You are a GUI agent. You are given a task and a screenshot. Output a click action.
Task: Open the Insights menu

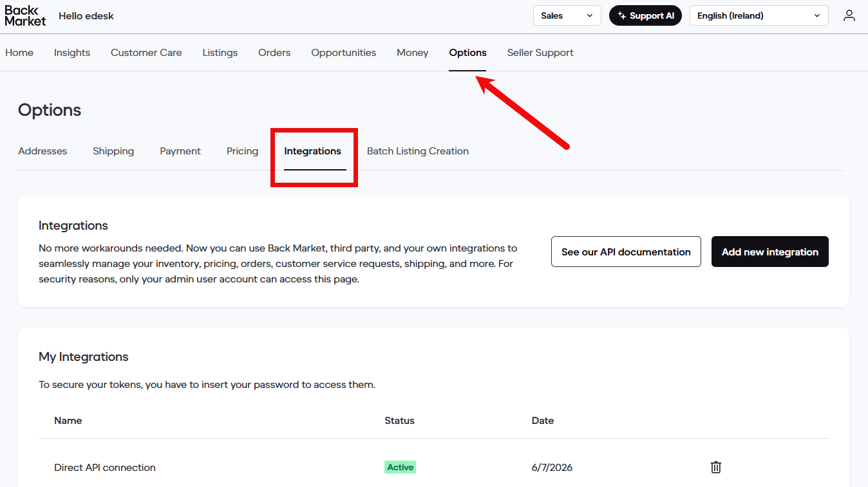click(x=72, y=53)
